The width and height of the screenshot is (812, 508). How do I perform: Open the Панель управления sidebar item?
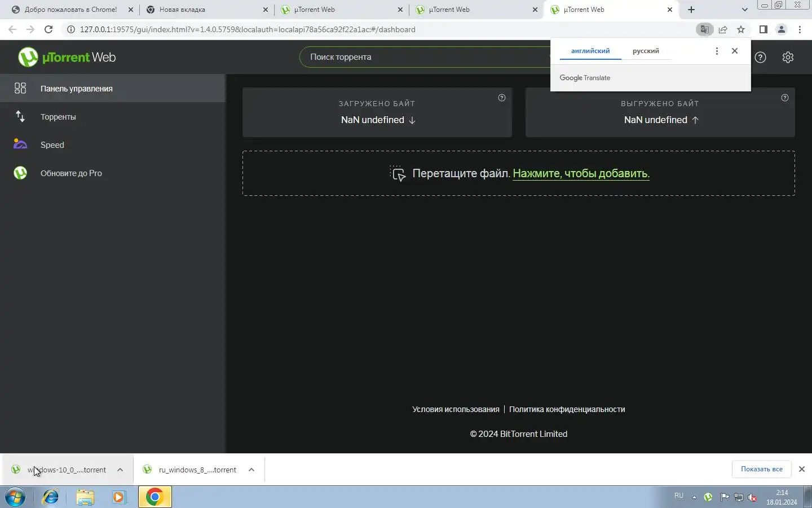click(113, 88)
